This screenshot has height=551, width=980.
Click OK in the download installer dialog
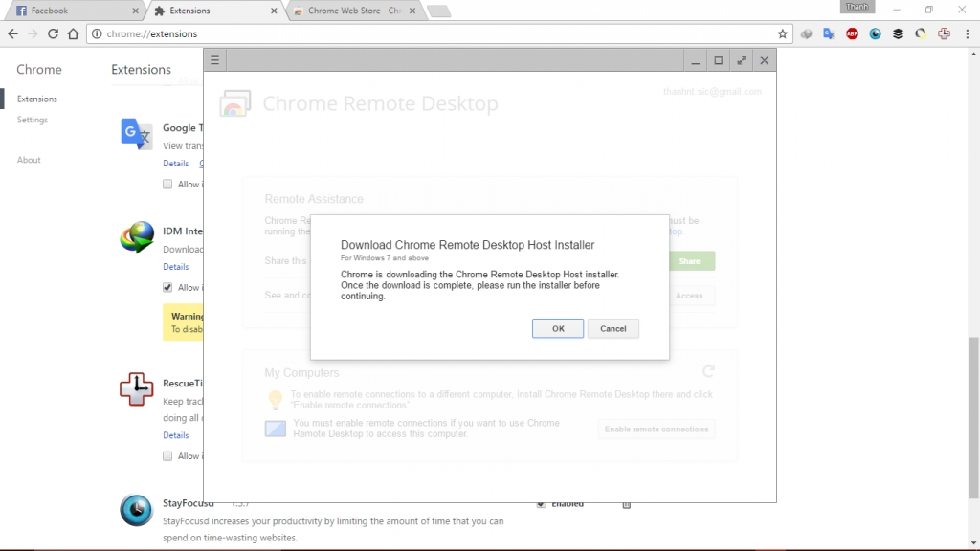[x=558, y=329]
